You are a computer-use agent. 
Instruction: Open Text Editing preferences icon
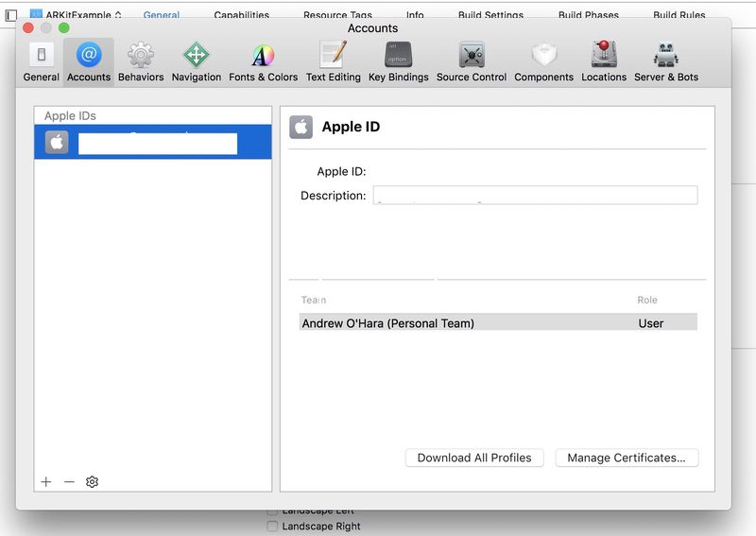tap(334, 55)
